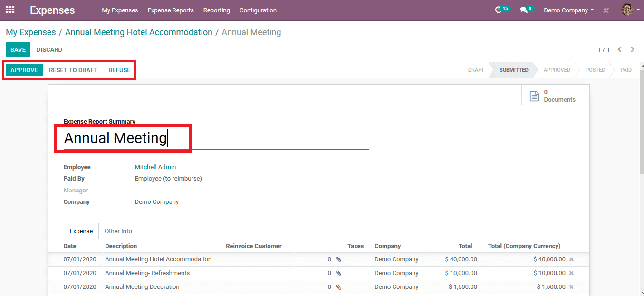
Task: Open the user avatar menu
Action: [630, 10]
